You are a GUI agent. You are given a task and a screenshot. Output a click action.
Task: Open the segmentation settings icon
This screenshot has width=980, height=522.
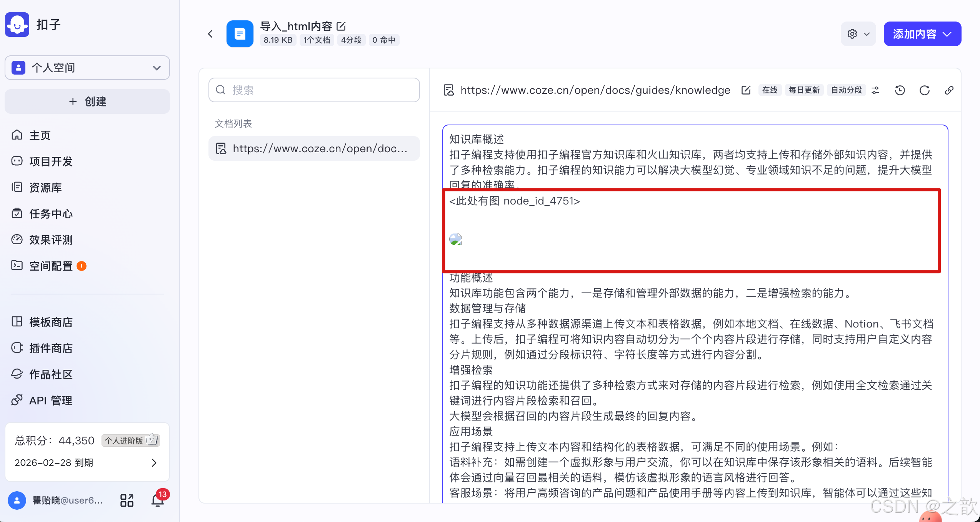pyautogui.click(x=875, y=90)
